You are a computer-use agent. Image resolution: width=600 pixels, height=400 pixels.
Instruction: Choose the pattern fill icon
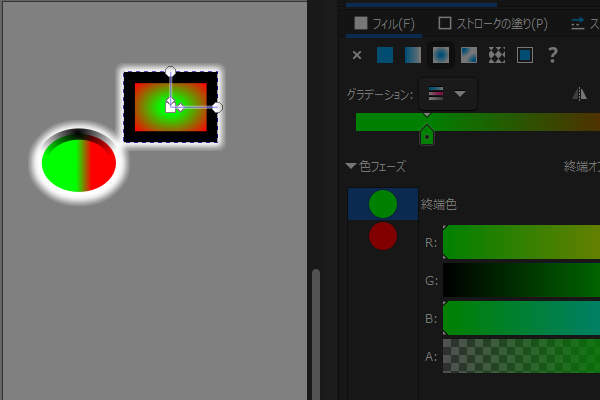coord(497,55)
